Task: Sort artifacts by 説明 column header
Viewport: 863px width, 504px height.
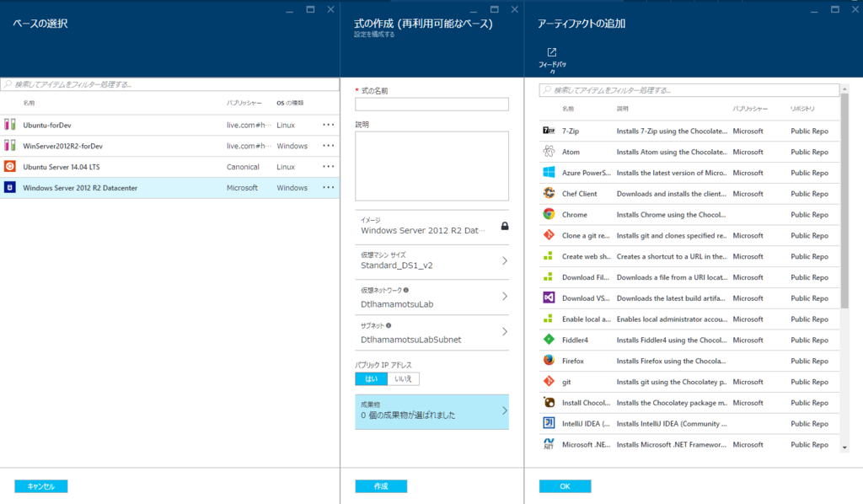Action: click(x=622, y=109)
